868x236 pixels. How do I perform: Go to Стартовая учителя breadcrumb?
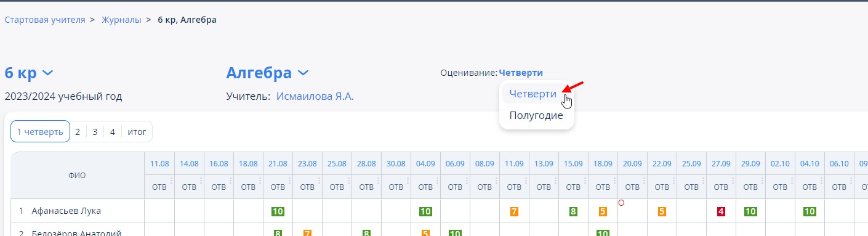pyautogui.click(x=45, y=20)
